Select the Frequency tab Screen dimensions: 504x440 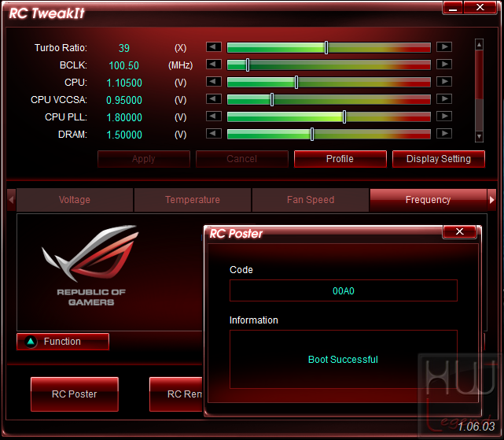tap(429, 200)
